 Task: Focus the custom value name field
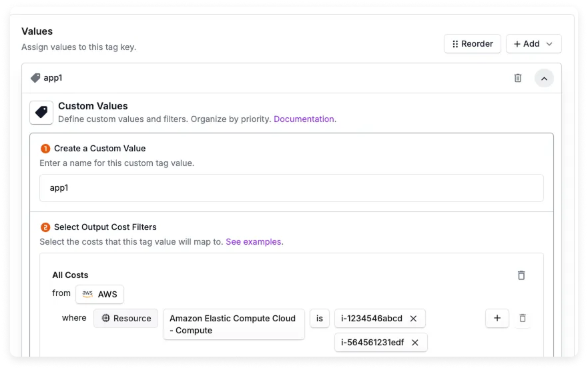point(292,188)
